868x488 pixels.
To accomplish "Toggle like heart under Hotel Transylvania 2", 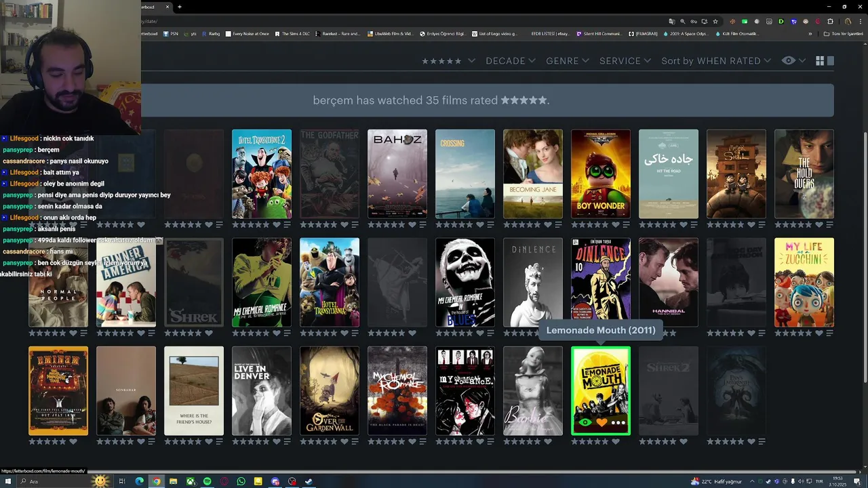I will tap(277, 224).
